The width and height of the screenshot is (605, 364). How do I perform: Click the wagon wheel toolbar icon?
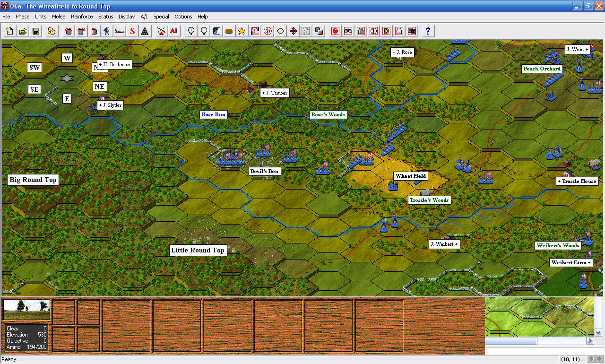tap(373, 31)
